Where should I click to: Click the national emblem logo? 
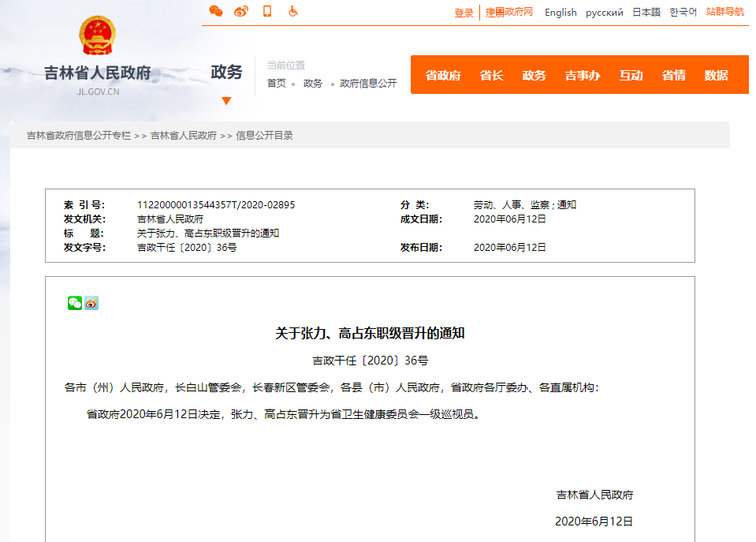click(98, 36)
